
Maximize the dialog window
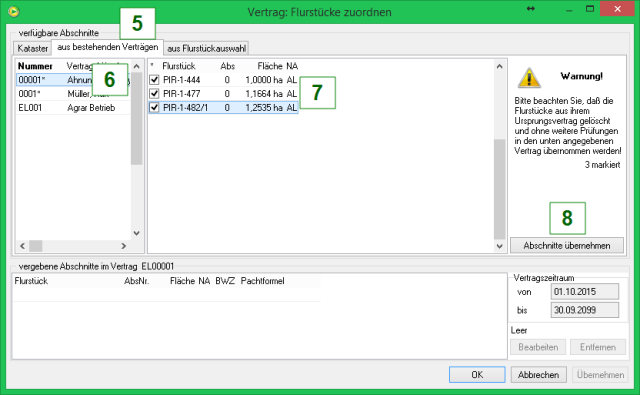tap(590, 9)
